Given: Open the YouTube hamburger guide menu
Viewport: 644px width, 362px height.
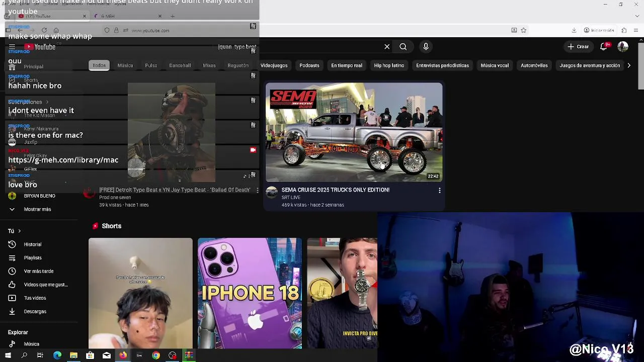Looking at the screenshot, I should click(x=12, y=47).
